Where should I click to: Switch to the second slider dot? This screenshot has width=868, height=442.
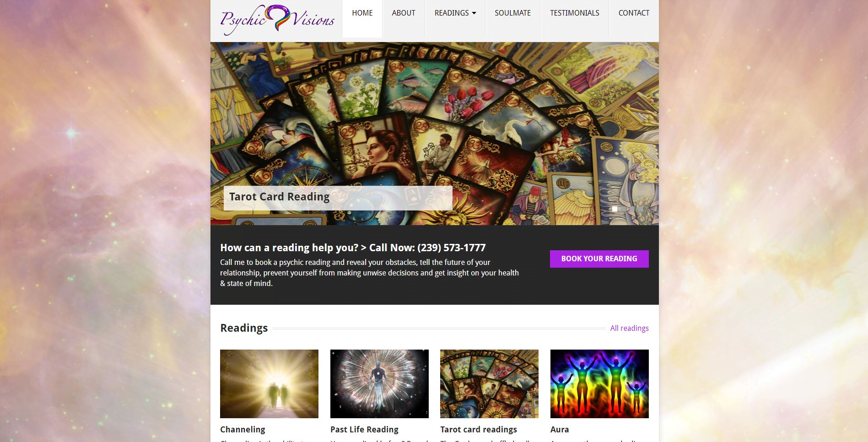[x=623, y=209]
